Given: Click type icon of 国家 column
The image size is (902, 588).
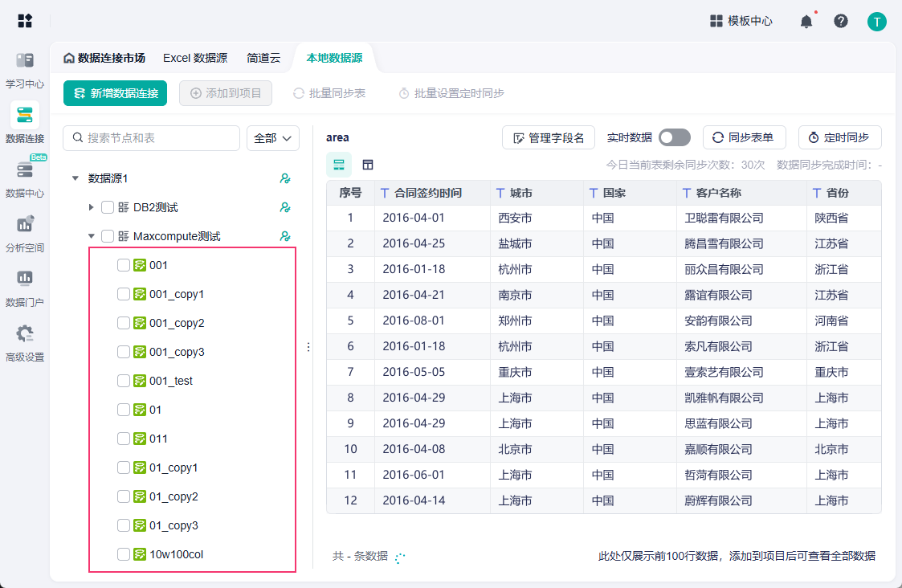Looking at the screenshot, I should pyautogui.click(x=594, y=194).
